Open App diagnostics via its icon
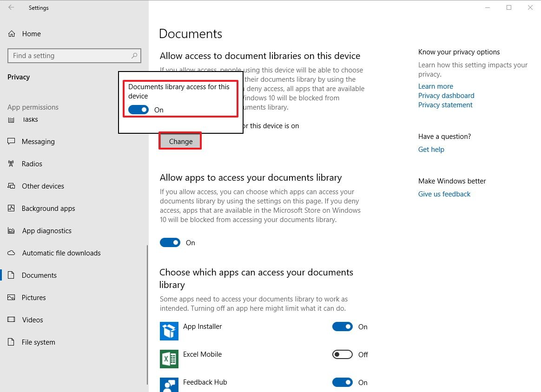 coord(11,230)
